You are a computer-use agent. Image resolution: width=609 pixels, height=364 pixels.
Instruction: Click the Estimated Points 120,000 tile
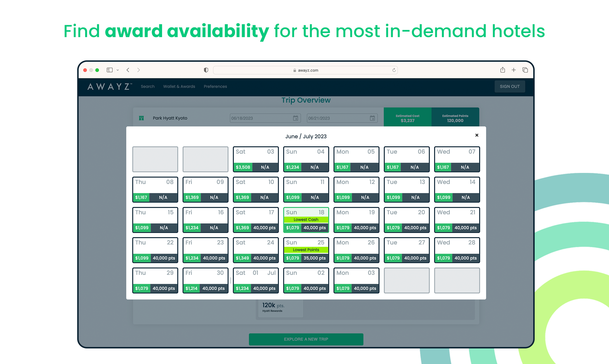(x=455, y=117)
